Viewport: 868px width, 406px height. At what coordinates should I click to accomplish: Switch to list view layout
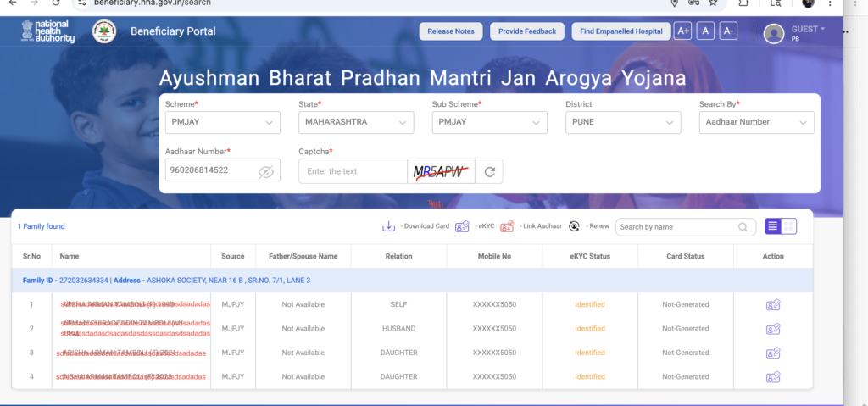pos(773,226)
